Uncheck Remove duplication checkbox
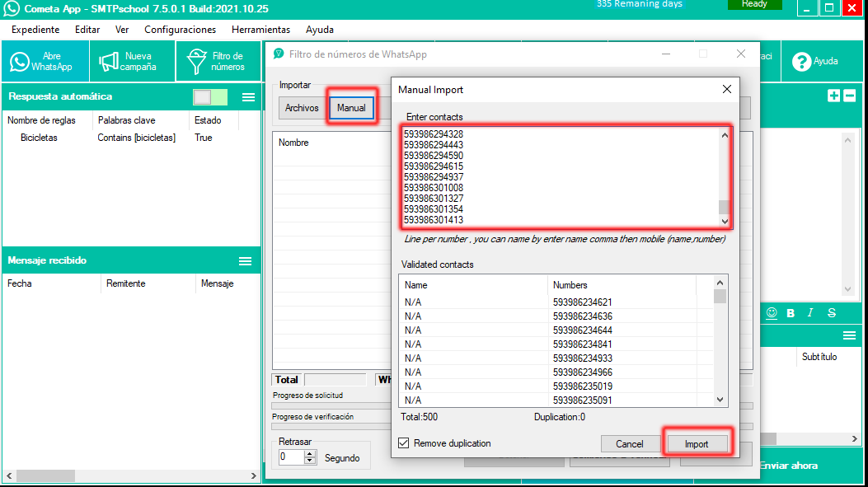Viewport: 868px width, 487px height. click(x=404, y=443)
